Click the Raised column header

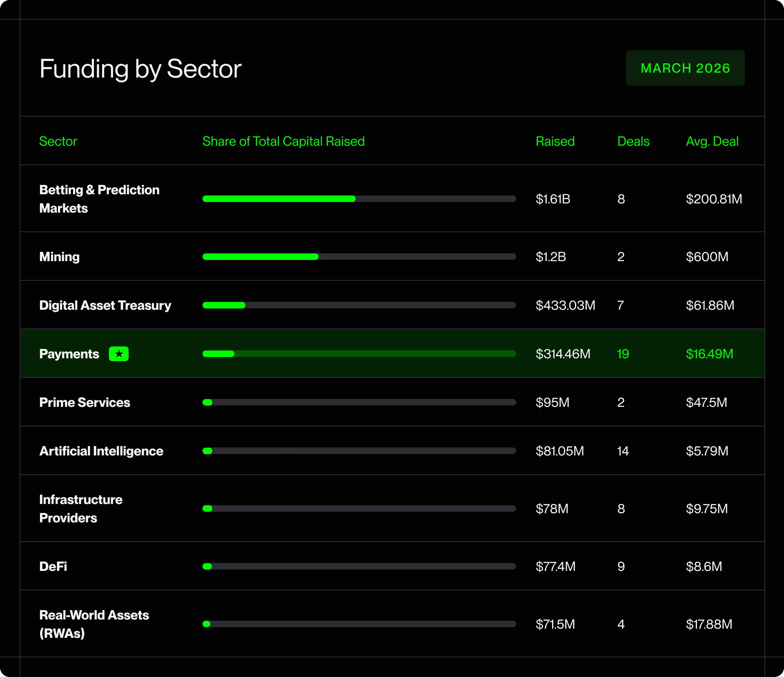point(555,141)
